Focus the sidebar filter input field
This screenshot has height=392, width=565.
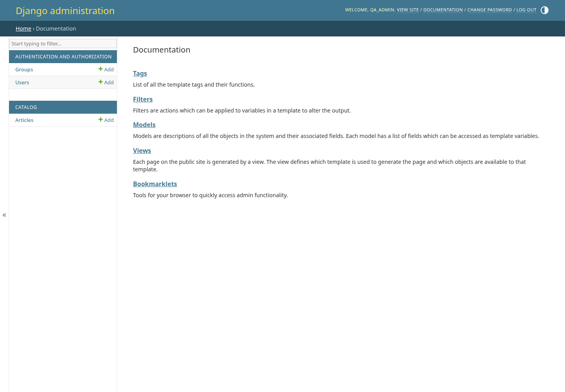(x=63, y=44)
